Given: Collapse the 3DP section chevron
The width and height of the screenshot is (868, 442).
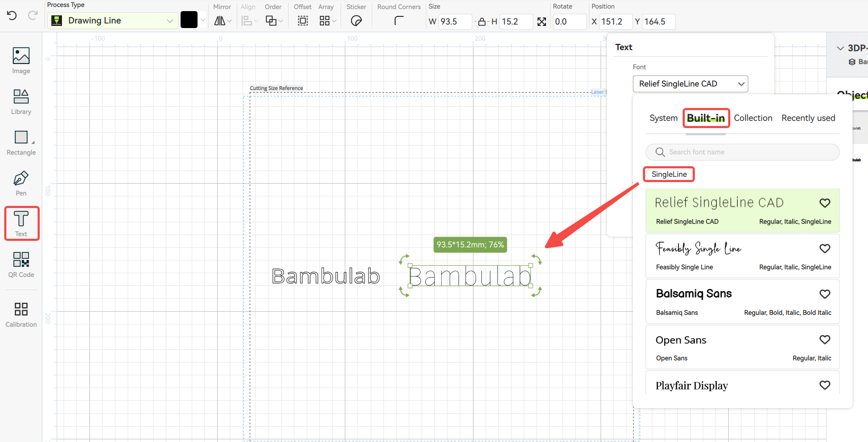Looking at the screenshot, I should 840,48.
